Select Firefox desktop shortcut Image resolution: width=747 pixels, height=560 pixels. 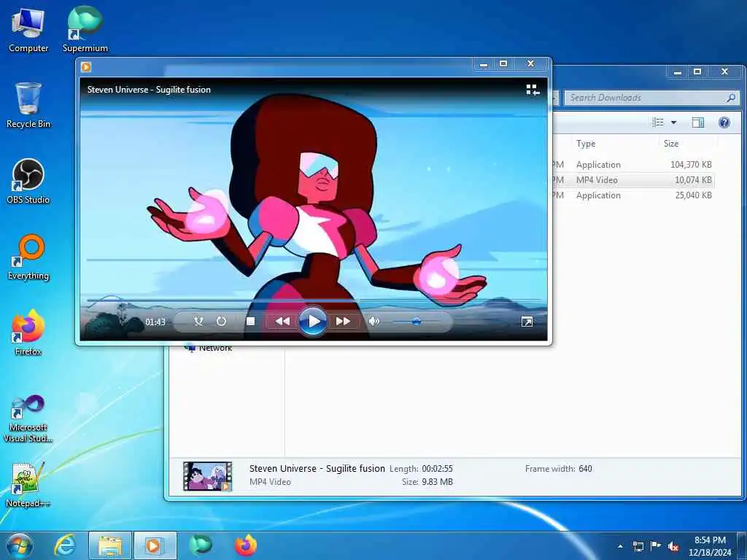(x=28, y=332)
